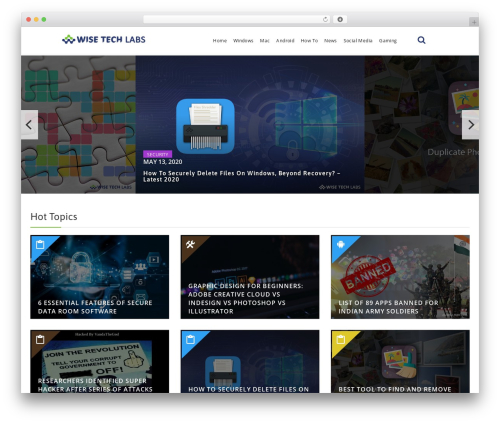Viewport: 500px width, 423px height.
Task: Click clipboard icon on Securely Delete Files card
Action: pyautogui.click(x=190, y=339)
